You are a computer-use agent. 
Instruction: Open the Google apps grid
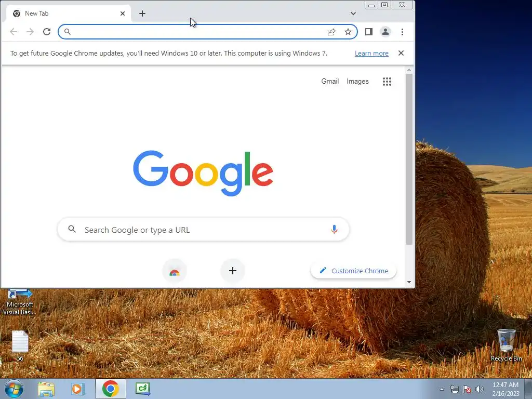(x=387, y=82)
